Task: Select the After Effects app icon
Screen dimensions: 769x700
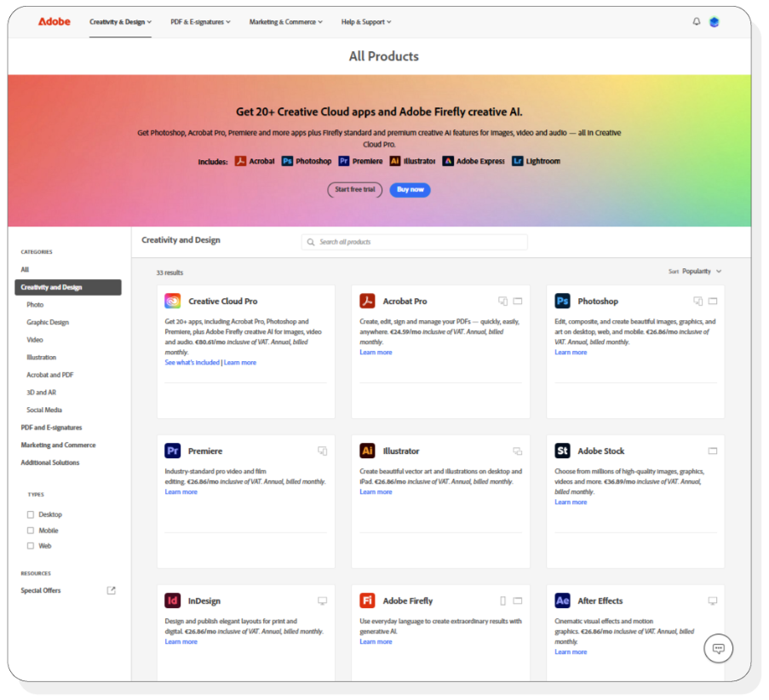Action: [563, 600]
